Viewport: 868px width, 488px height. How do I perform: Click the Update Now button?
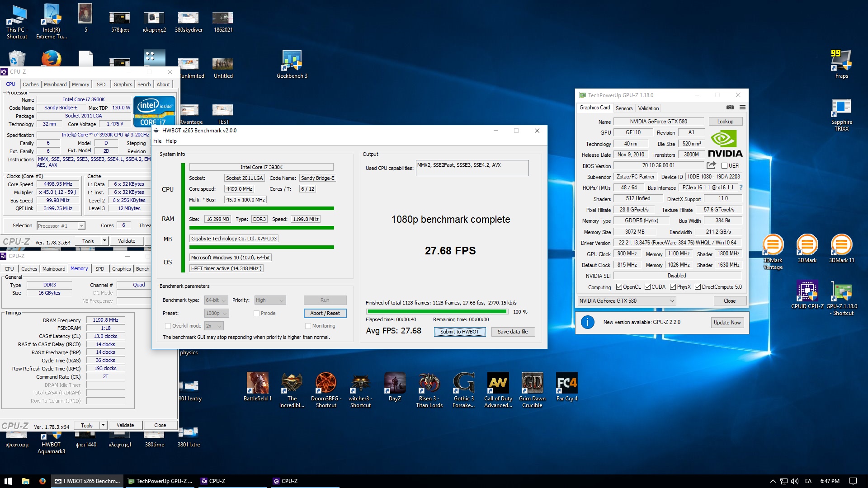727,322
